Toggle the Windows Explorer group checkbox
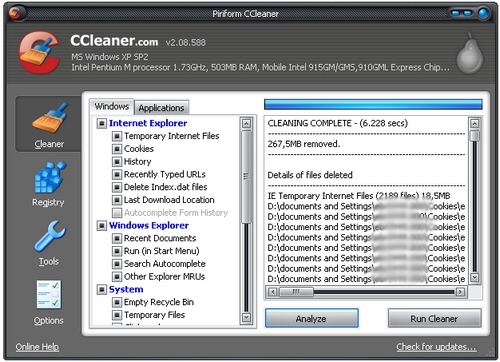The height and width of the screenshot is (362, 500). [102, 226]
